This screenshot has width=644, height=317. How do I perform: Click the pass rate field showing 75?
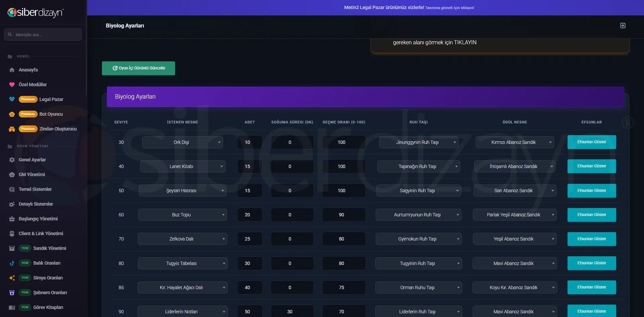pyautogui.click(x=344, y=287)
